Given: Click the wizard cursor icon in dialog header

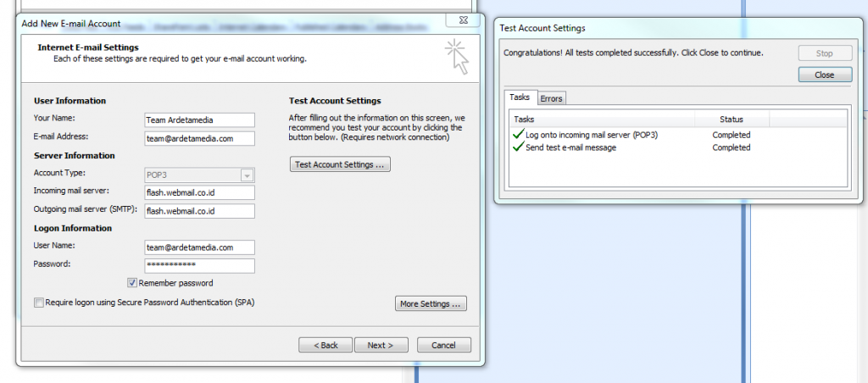Looking at the screenshot, I should tap(457, 56).
